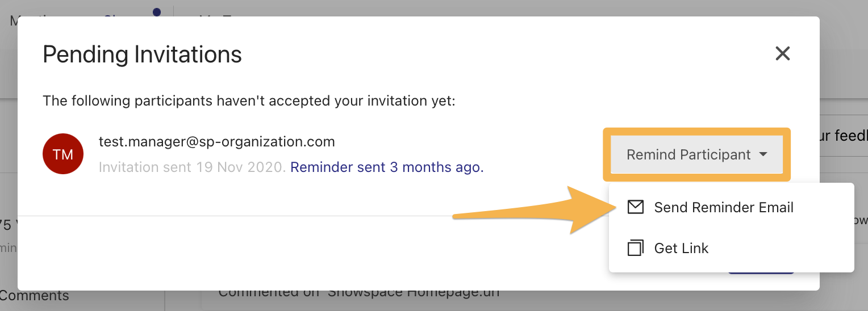This screenshot has width=868, height=311.
Task: Click the blue notification dot above the dialog
Action: (157, 11)
